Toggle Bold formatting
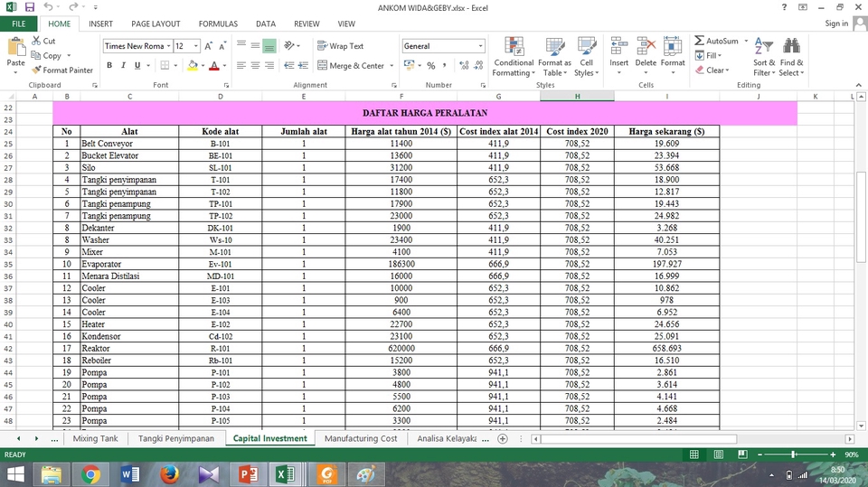The height and width of the screenshot is (487, 868). click(109, 65)
